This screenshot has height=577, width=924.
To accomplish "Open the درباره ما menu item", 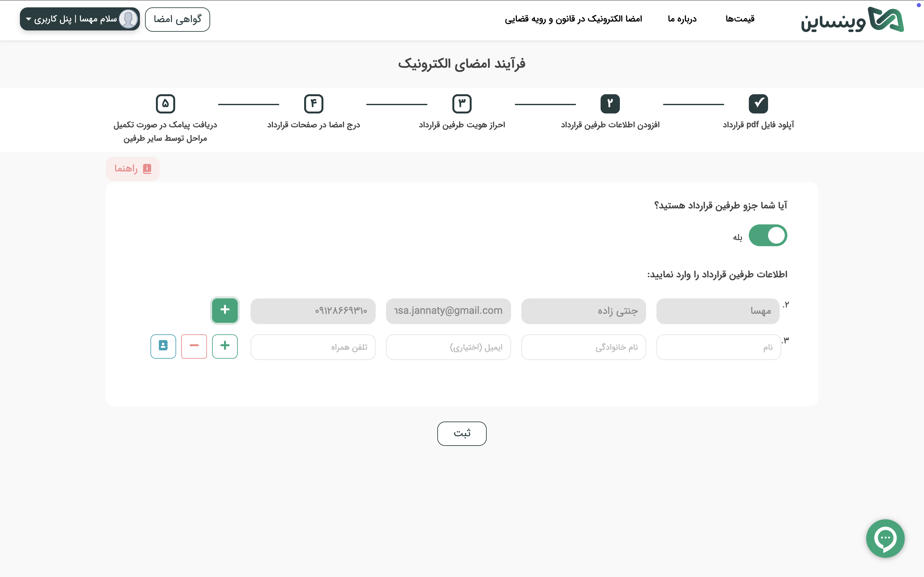I will pyautogui.click(x=682, y=19).
